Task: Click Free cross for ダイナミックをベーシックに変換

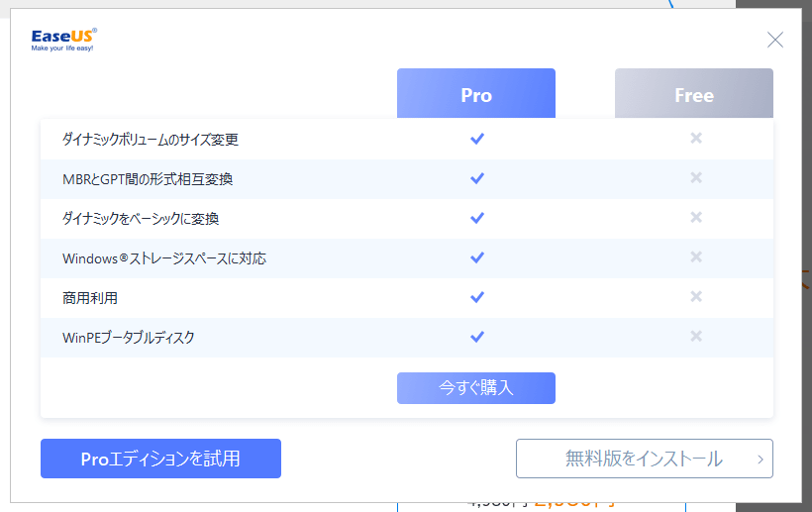Action: click(x=696, y=217)
